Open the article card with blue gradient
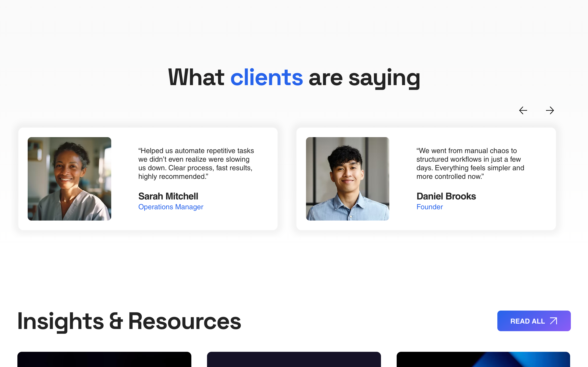 (x=483, y=359)
